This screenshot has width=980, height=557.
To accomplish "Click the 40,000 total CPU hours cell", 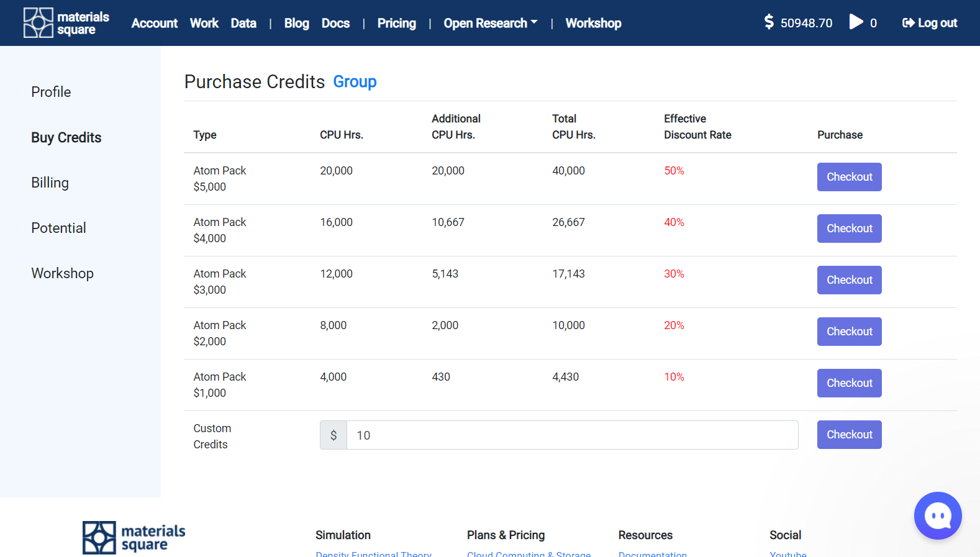I will tap(568, 171).
